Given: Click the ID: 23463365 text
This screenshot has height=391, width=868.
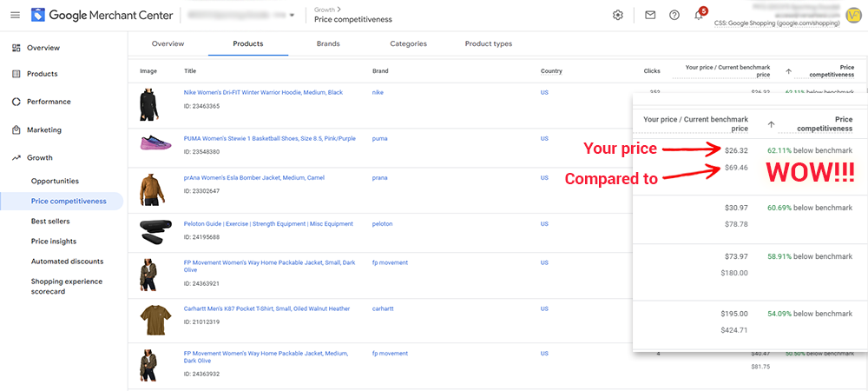Looking at the screenshot, I should tap(201, 106).
